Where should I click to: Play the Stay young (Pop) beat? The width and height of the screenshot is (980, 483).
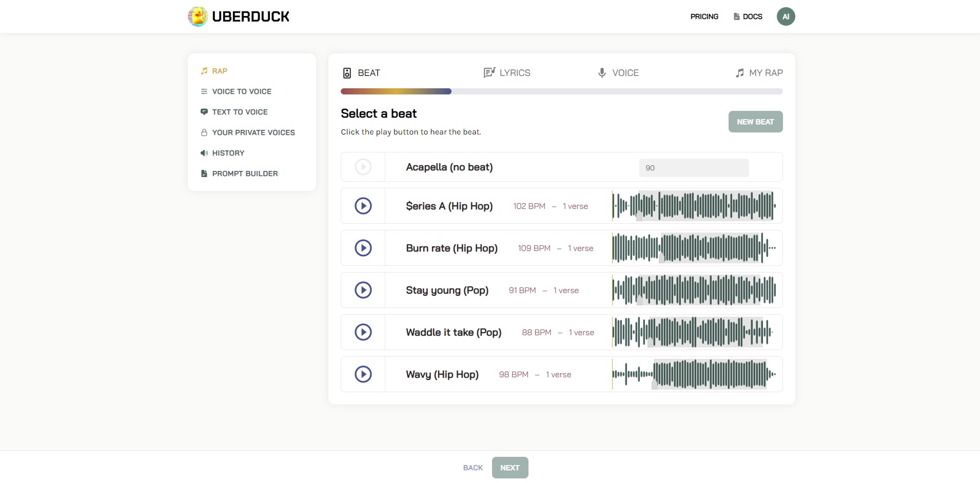pyautogui.click(x=363, y=290)
